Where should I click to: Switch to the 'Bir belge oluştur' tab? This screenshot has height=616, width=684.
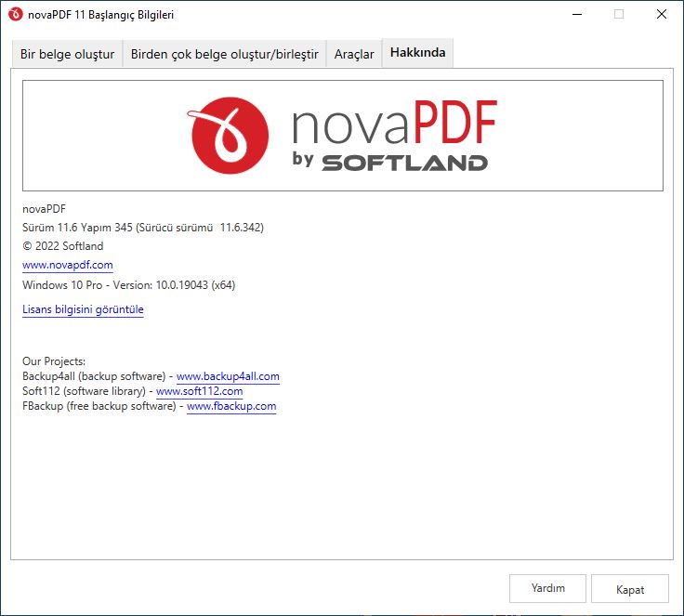[67, 54]
